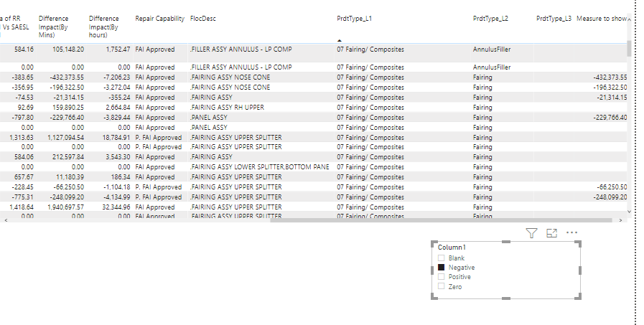Check the Zero slicer option
Viewport: 644px width, 325px height.
click(x=441, y=286)
